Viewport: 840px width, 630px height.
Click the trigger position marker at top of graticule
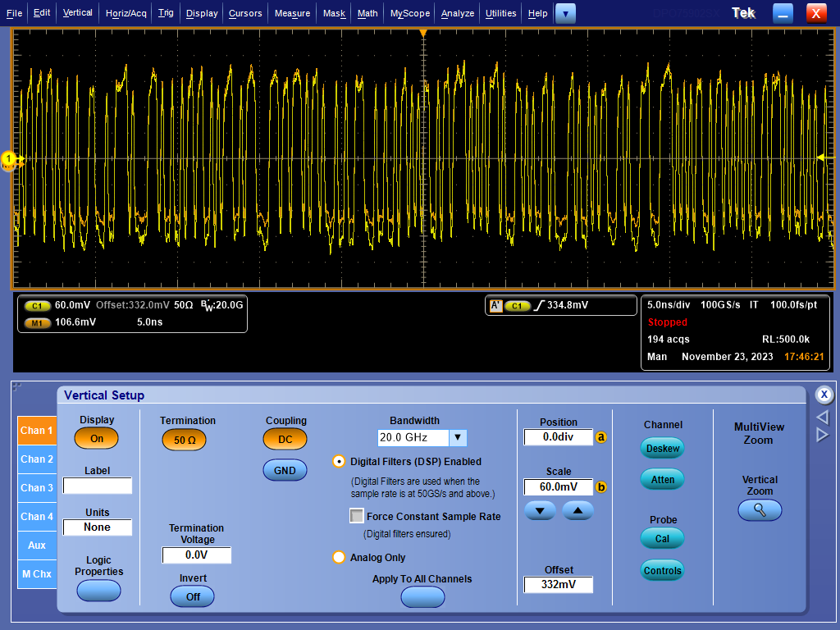pos(423,33)
